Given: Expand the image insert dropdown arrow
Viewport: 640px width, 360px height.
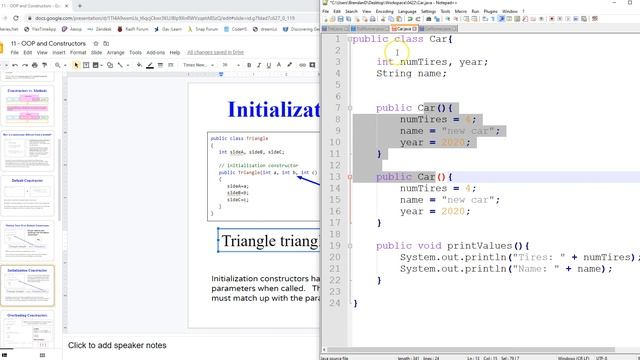Looking at the screenshot, I should tap(101, 65).
